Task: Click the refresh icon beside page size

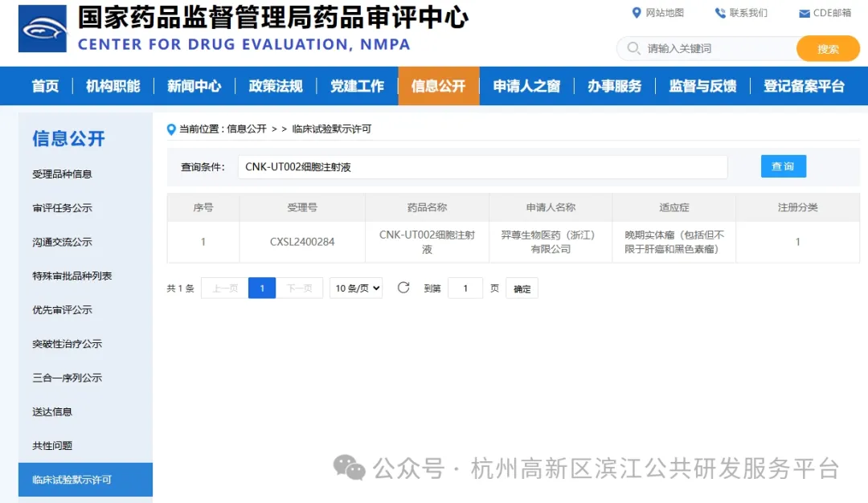Action: pyautogui.click(x=403, y=288)
